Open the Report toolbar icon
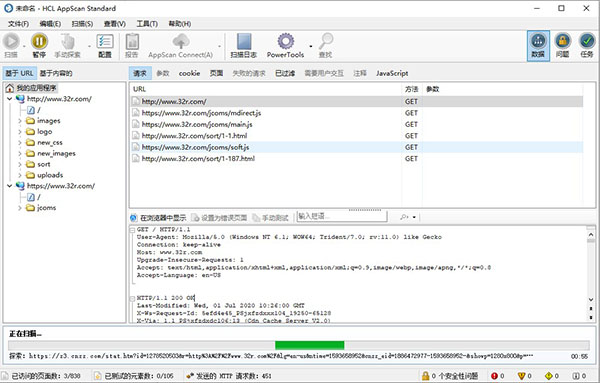Image resolution: width=600 pixels, height=383 pixels. click(x=132, y=41)
